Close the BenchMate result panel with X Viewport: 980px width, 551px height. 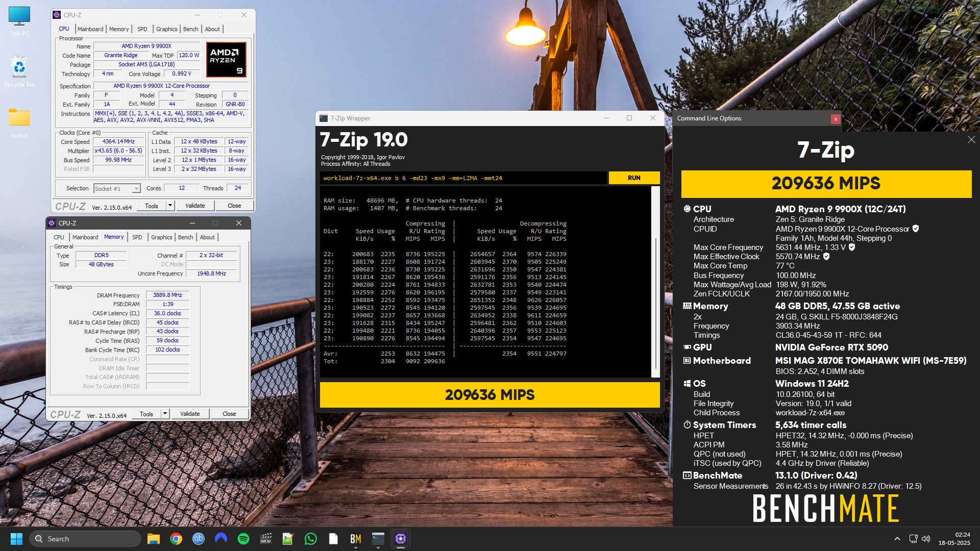(x=971, y=140)
